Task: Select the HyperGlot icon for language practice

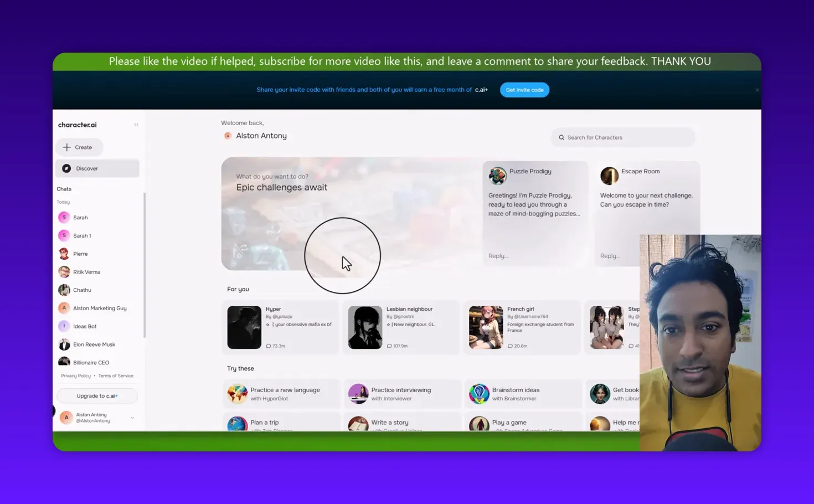Action: pos(237,393)
